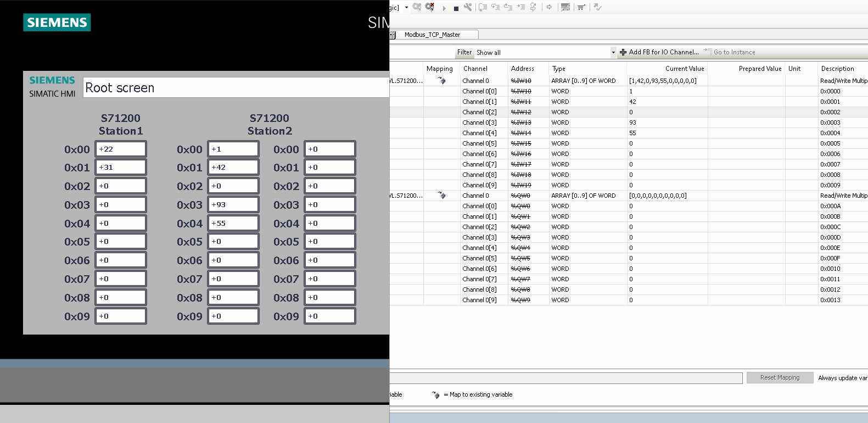Click the mapping icon in the %QW0 array row
The width and height of the screenshot is (868, 423).
coord(442,196)
